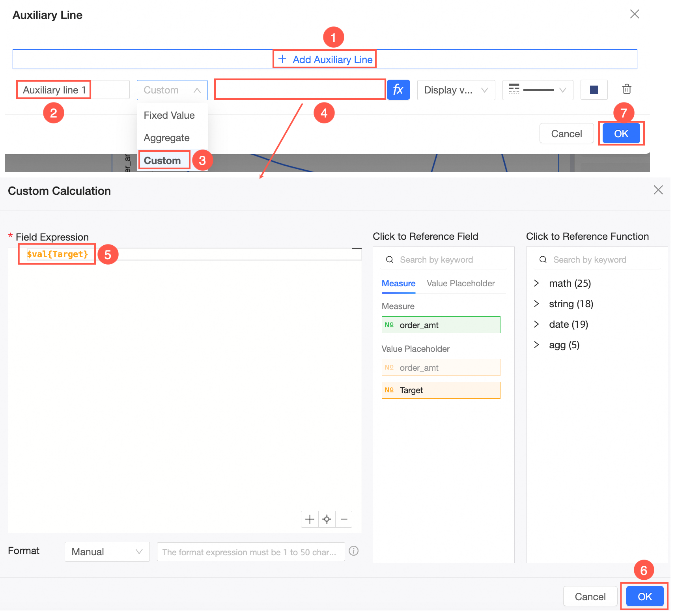Screen dimensions: 676x616
Task: Switch to the Measure tab
Action: 398,284
